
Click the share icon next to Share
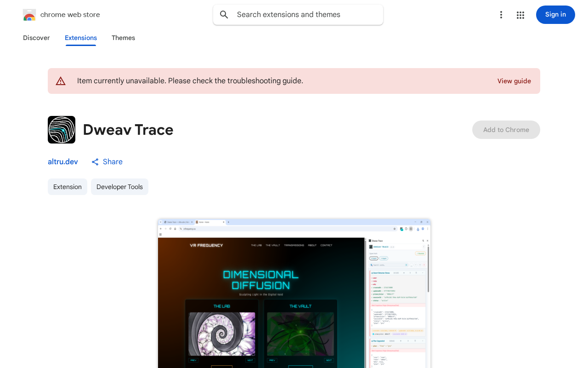click(95, 162)
